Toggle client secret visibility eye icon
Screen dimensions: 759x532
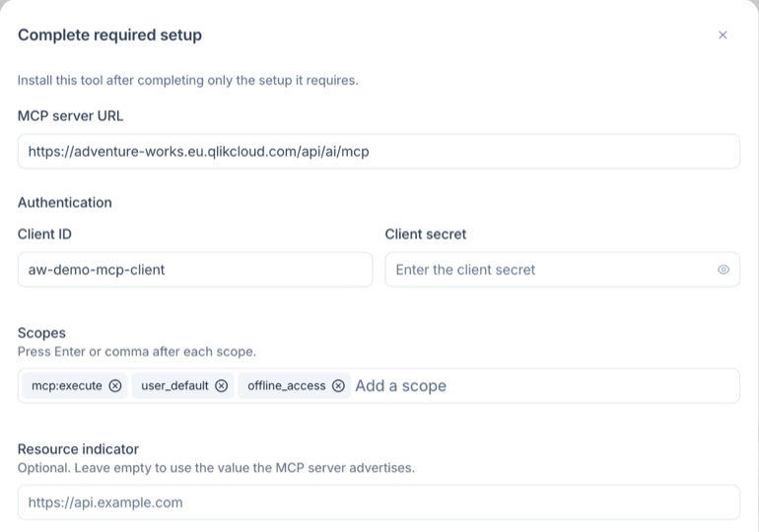(724, 269)
